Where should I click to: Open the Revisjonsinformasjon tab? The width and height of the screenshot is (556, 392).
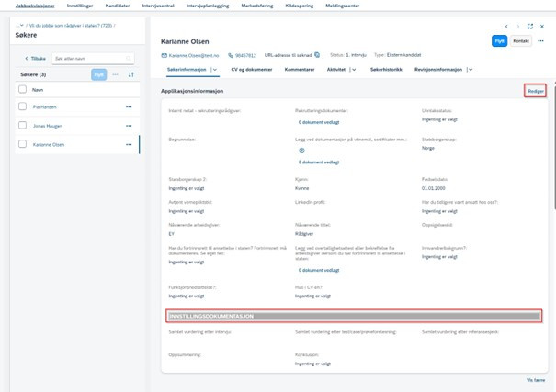(438, 70)
